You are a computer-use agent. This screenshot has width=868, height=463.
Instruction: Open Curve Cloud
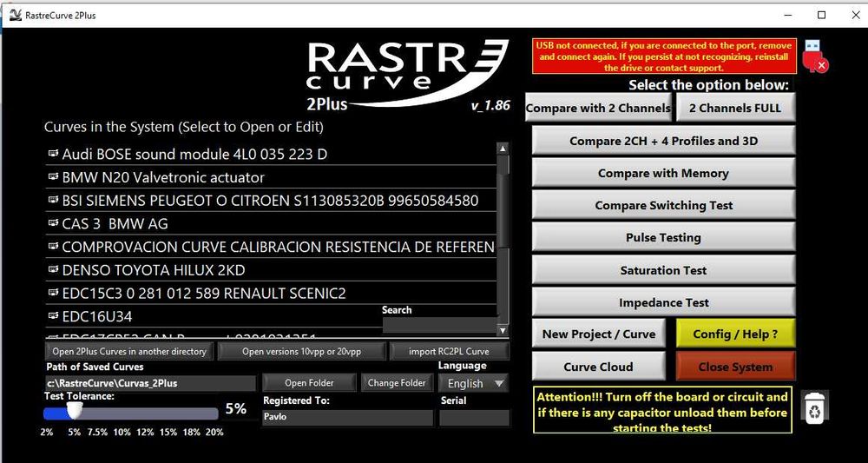point(598,367)
